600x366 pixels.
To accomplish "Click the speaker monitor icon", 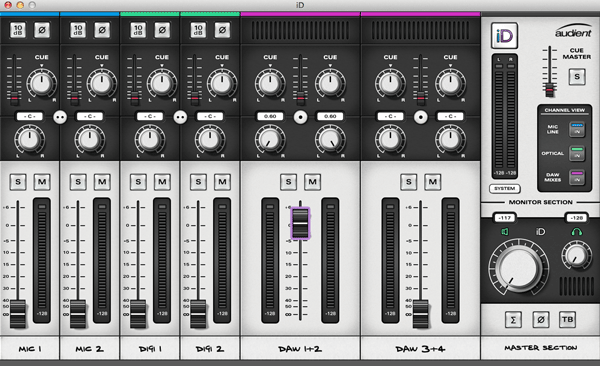I will pyautogui.click(x=505, y=232).
